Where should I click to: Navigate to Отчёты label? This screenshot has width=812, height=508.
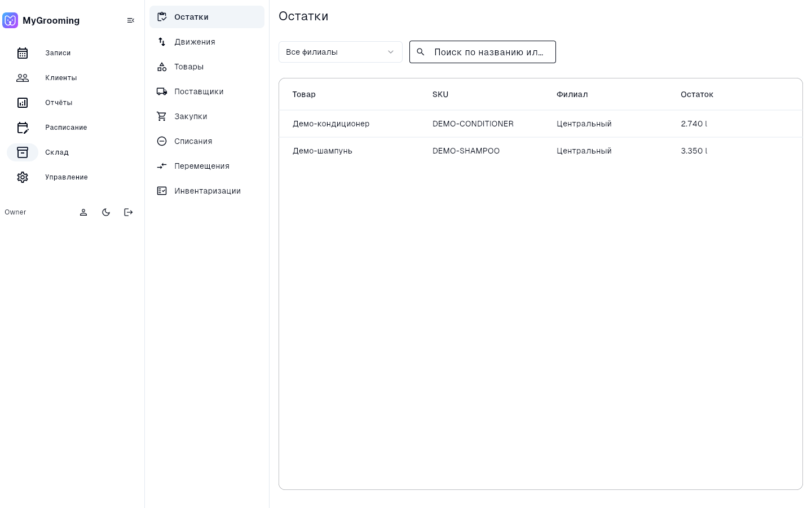pos(59,103)
